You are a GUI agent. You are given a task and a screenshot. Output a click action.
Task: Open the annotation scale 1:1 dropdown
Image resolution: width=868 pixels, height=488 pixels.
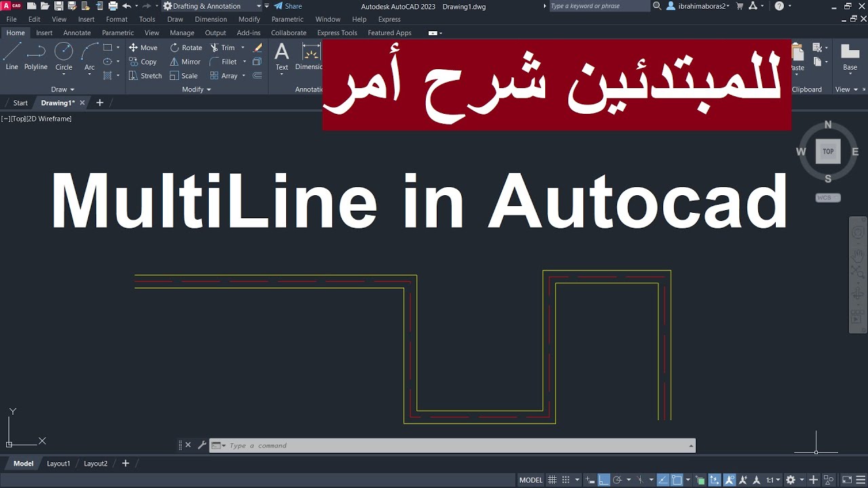tap(774, 480)
